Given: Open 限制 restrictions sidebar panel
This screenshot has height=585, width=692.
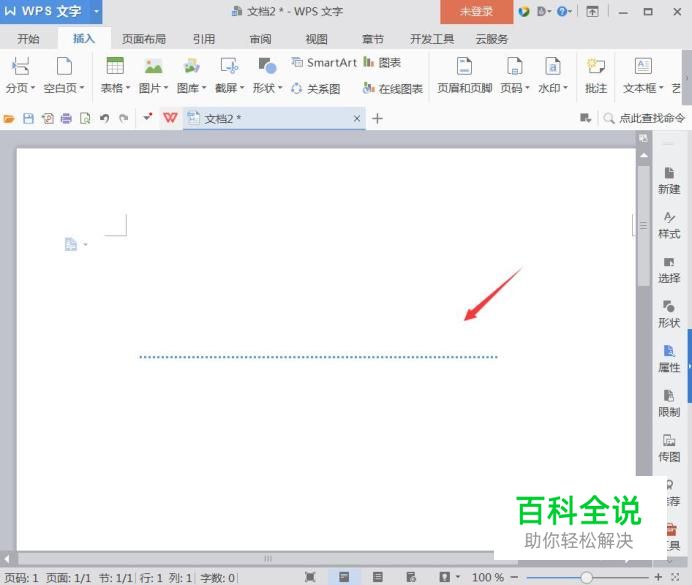Looking at the screenshot, I should point(669,404).
